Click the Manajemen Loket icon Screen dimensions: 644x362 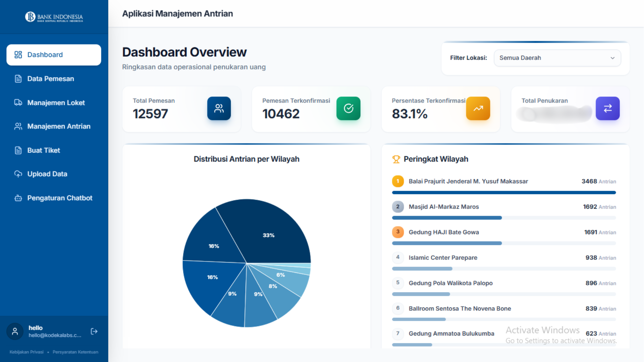pos(18,103)
